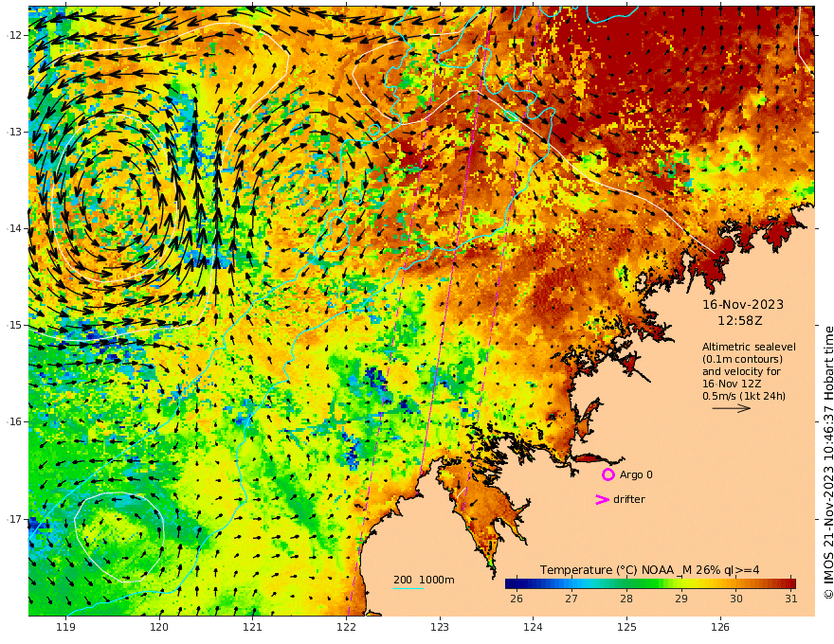Click the Temperature (°C) NOAA_M colorbar title
The height and width of the screenshot is (644, 834).
pyautogui.click(x=650, y=570)
